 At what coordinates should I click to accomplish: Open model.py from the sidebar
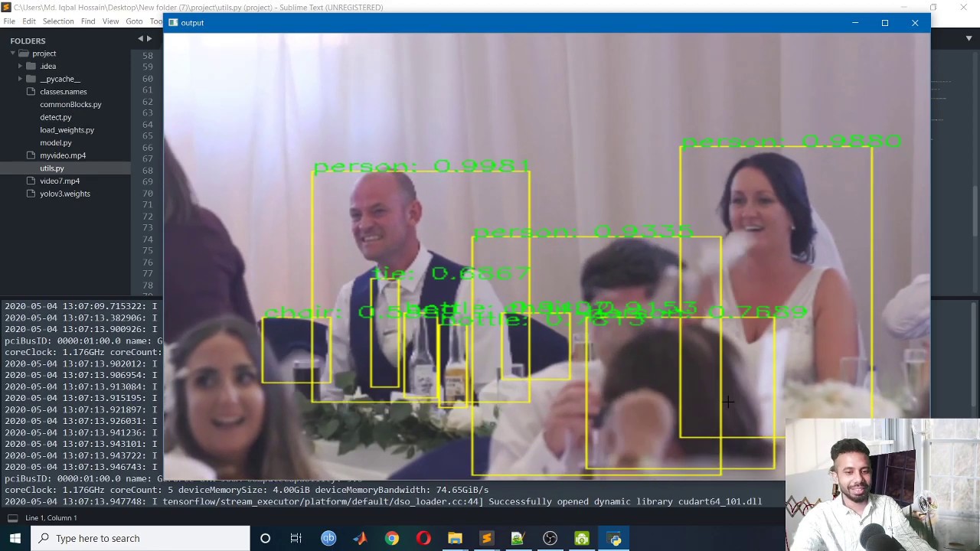point(55,143)
